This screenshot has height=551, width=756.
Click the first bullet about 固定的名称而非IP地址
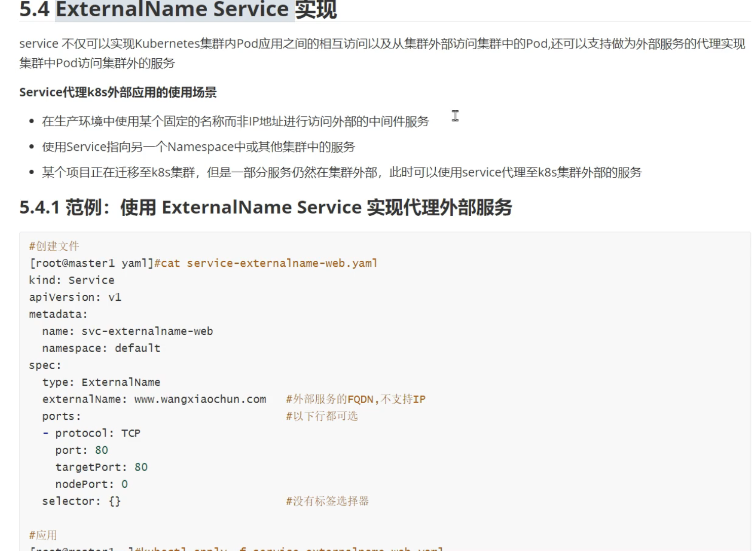235,122
